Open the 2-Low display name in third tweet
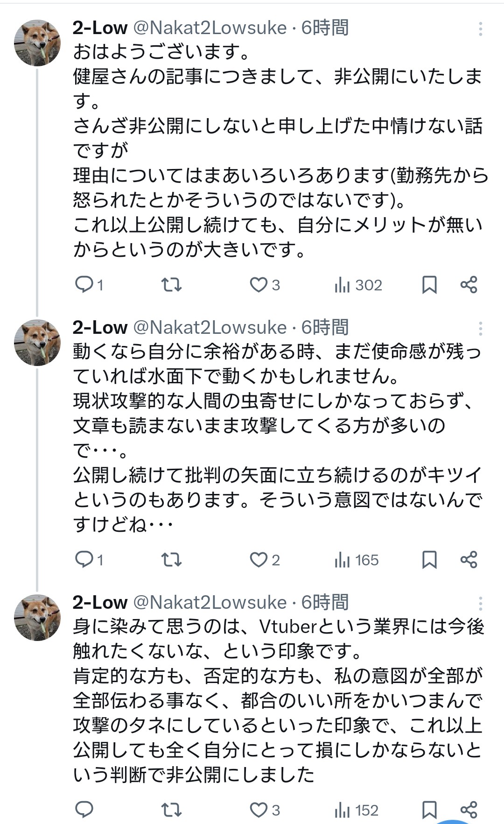The image size is (504, 824). (100, 602)
